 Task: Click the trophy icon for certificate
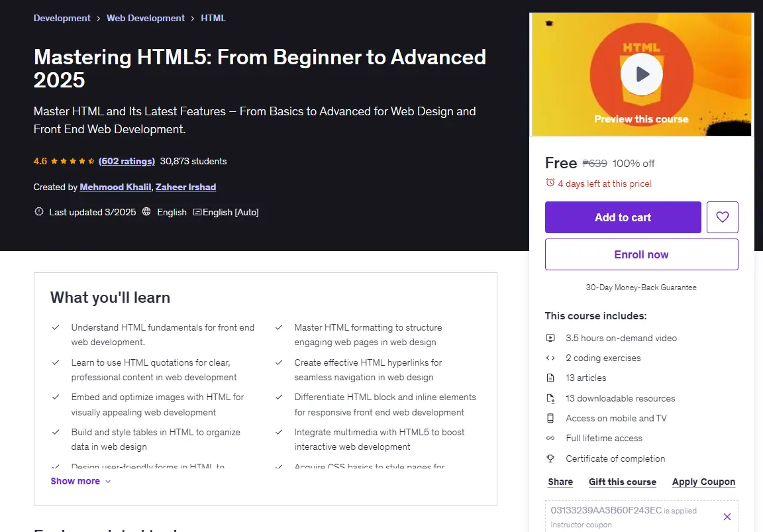tap(550, 458)
